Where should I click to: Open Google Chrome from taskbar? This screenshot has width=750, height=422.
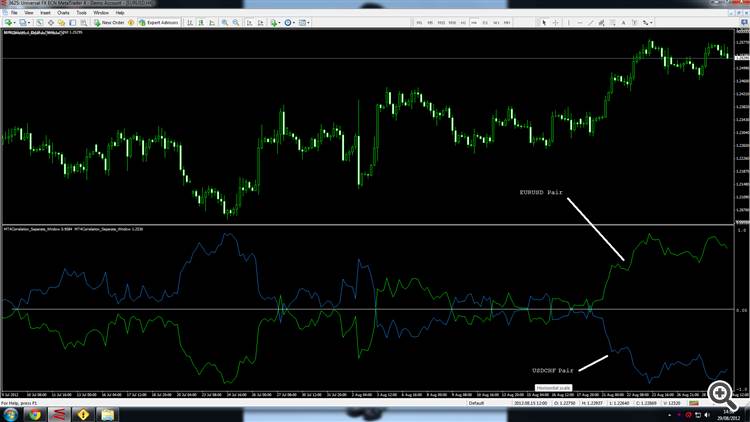[34, 414]
